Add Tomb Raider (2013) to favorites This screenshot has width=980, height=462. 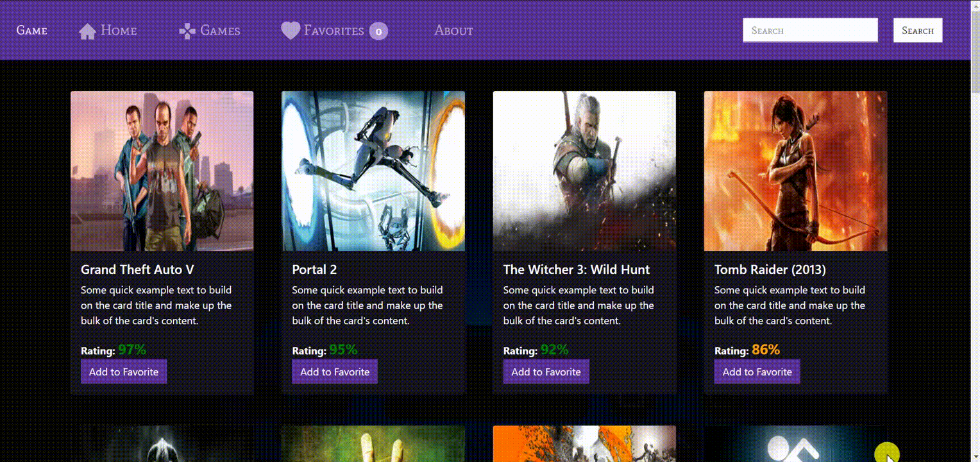pyautogui.click(x=757, y=372)
